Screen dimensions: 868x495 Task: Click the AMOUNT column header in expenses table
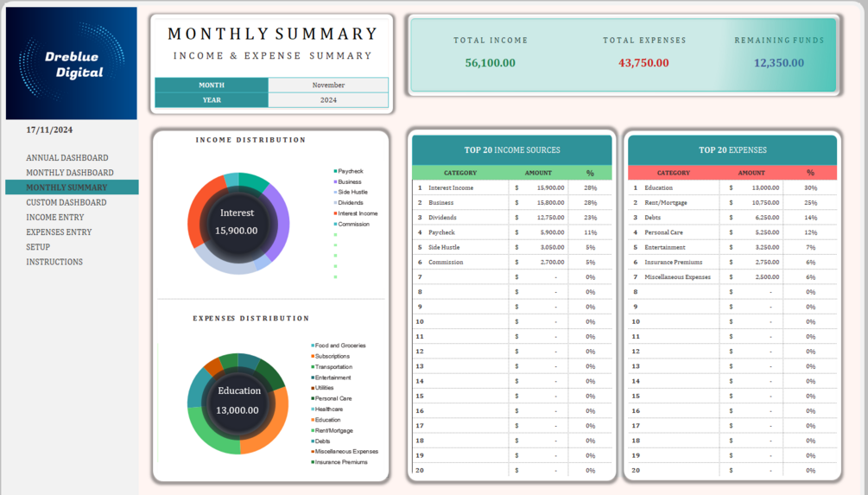751,173
